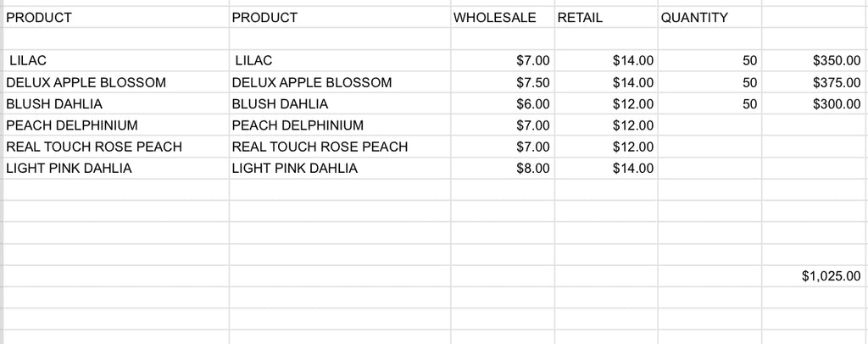Select the empty quantity cell for Peach Delphinium
This screenshot has height=344, width=868.
click(709, 125)
